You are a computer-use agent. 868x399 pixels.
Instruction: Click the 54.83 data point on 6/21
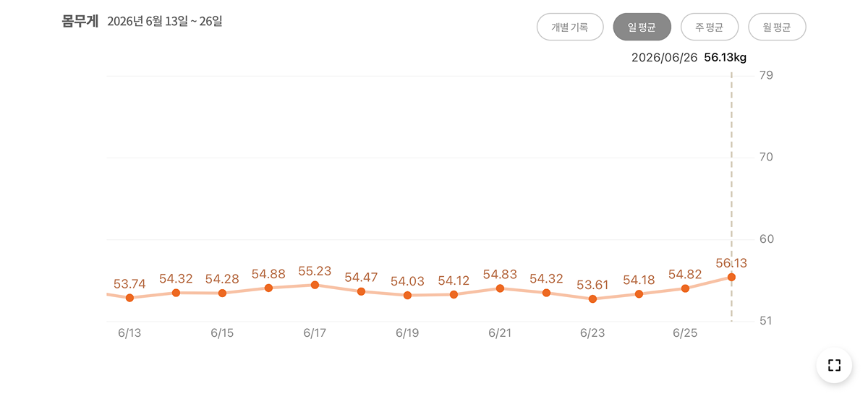[500, 288]
